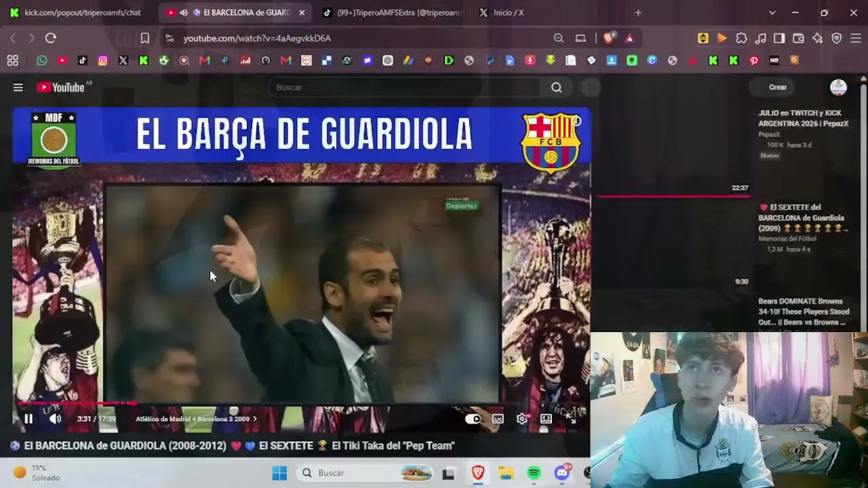Seek on the red video progress bar
The height and width of the screenshot is (488, 868).
tap(302, 404)
